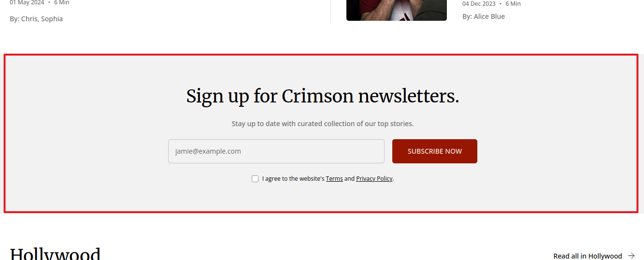Open the article thumbnail image

pyautogui.click(x=396, y=10)
